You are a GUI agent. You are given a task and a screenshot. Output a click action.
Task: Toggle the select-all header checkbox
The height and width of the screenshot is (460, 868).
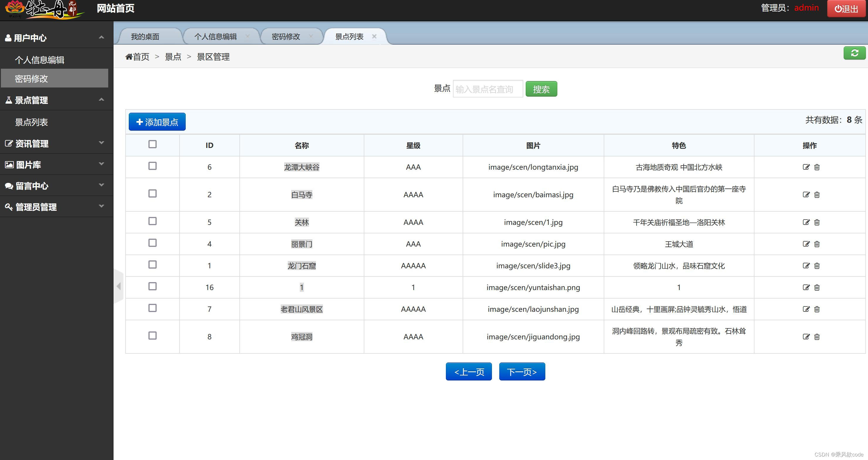(152, 144)
